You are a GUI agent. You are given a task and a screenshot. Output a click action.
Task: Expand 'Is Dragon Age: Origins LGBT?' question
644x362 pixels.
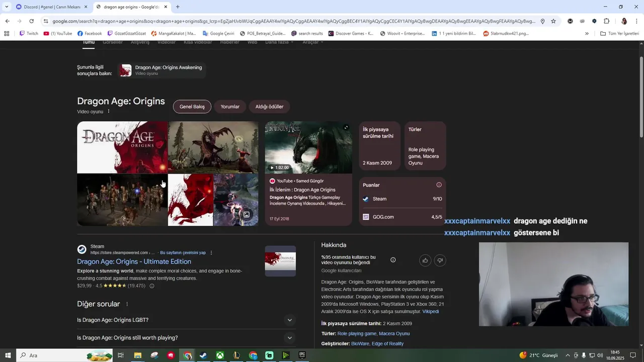tap(186, 320)
